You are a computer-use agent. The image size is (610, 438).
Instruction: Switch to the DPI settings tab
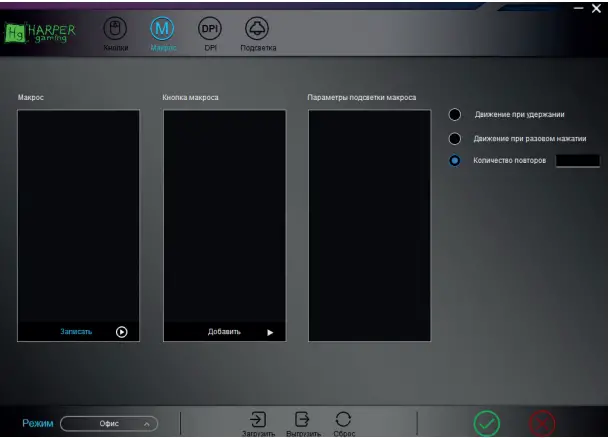(x=209, y=30)
